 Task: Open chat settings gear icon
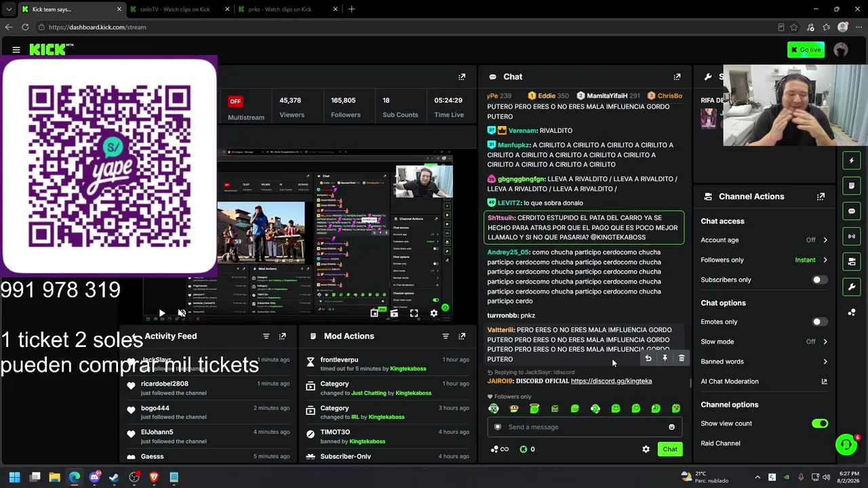[x=646, y=449]
